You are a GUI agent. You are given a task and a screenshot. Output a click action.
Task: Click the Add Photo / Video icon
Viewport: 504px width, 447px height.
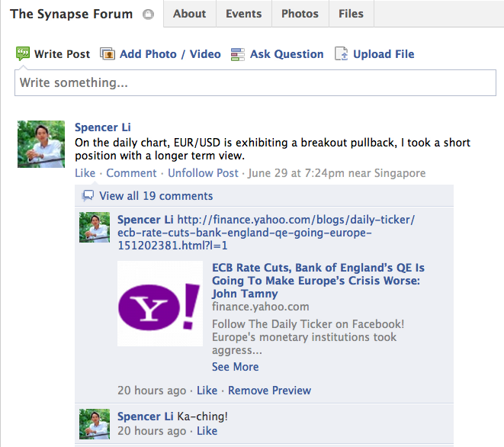[108, 54]
